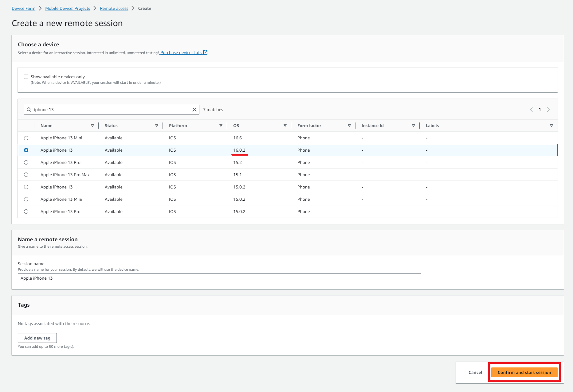The height and width of the screenshot is (392, 573).
Task: Sort devices by OS column arrow
Action: pyautogui.click(x=285, y=126)
